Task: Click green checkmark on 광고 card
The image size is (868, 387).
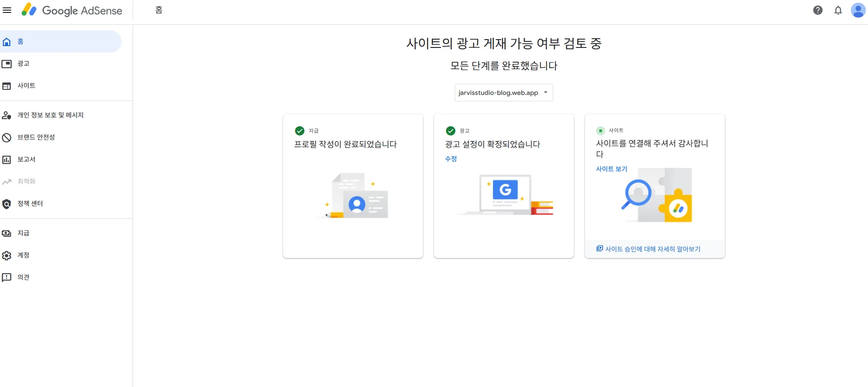Action: click(451, 131)
